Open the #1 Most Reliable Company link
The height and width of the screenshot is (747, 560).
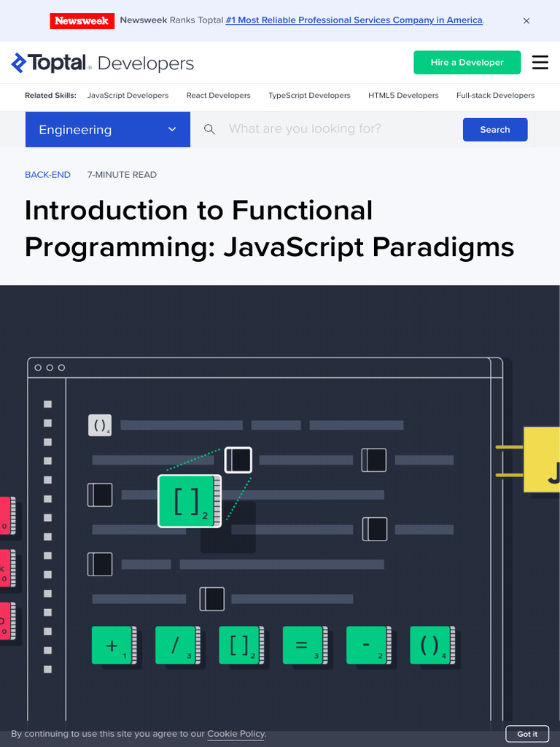point(354,20)
